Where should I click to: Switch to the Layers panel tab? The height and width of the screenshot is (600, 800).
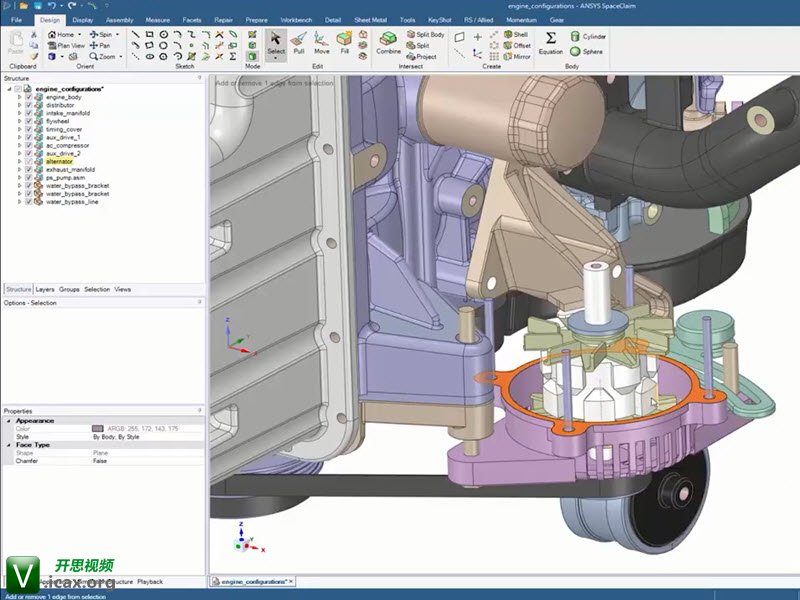[45, 289]
